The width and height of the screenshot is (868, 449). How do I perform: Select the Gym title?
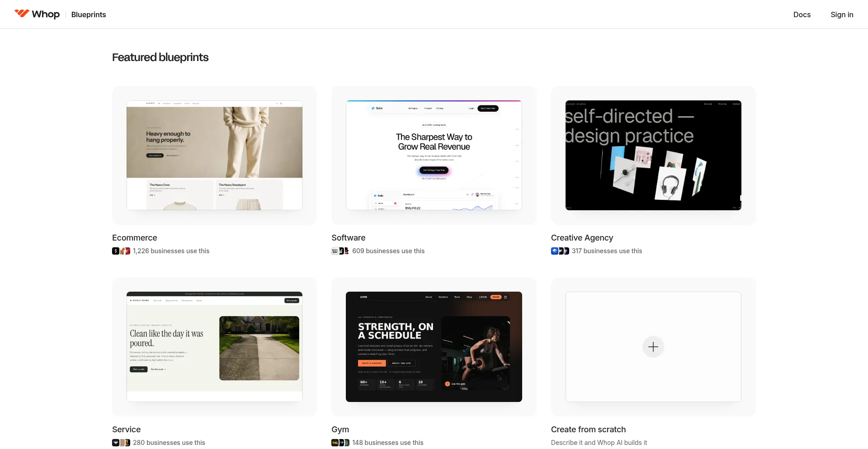click(x=340, y=430)
